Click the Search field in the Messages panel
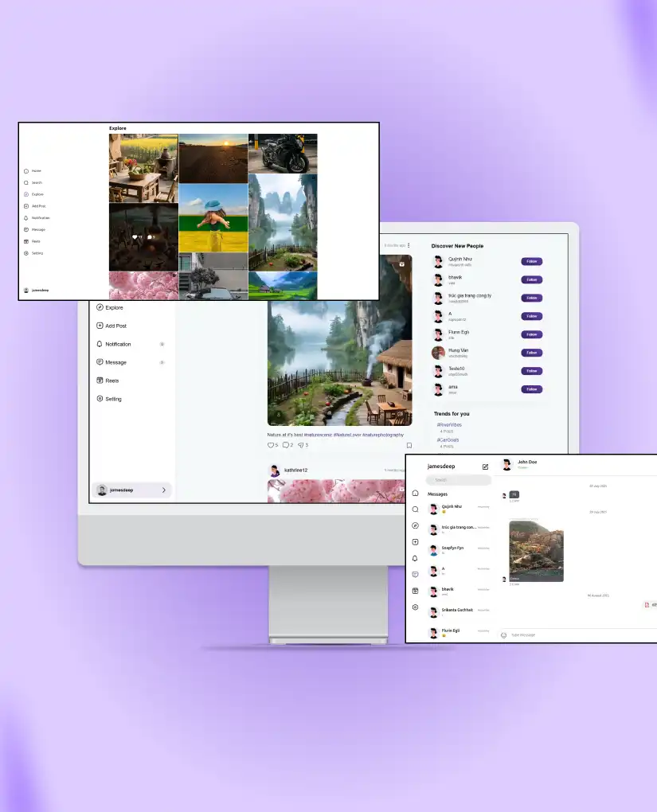 pyautogui.click(x=459, y=480)
